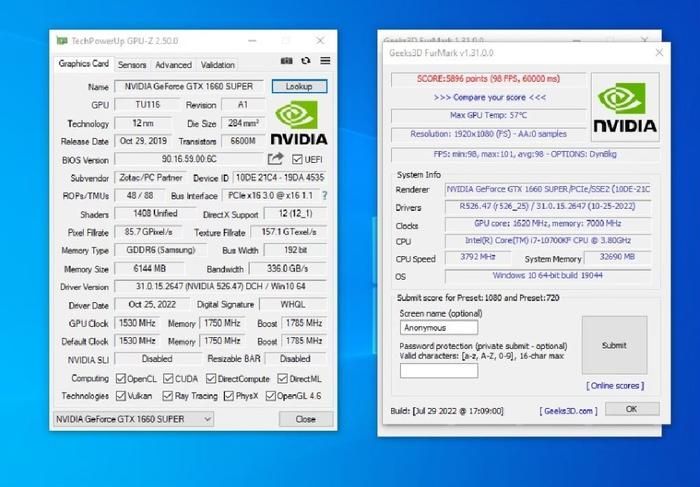The height and width of the screenshot is (487, 700).
Task: Click the GPU-Z title bar app icon
Action: (62, 41)
